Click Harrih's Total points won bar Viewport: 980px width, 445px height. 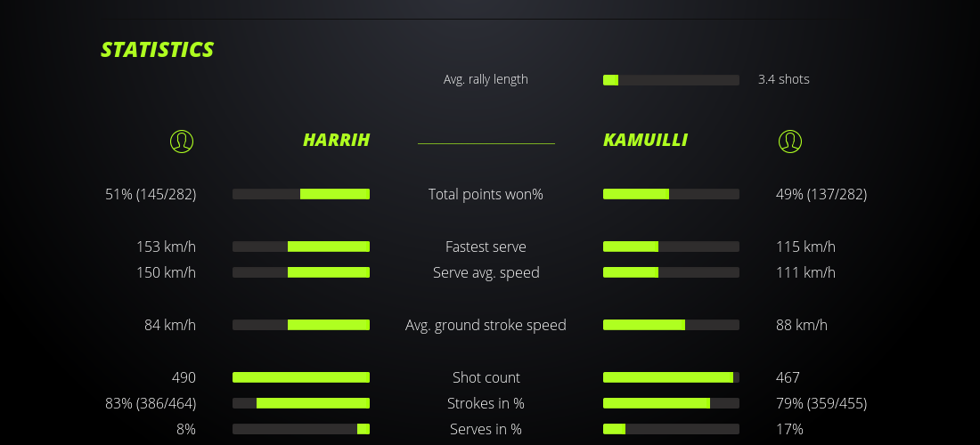coord(301,194)
